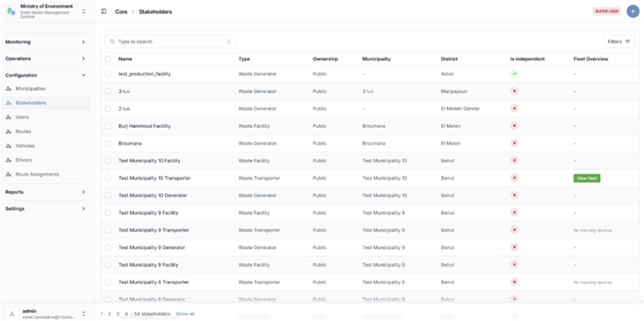644x321 pixels.
Task: Click the Akkar district cell
Action: point(447,74)
